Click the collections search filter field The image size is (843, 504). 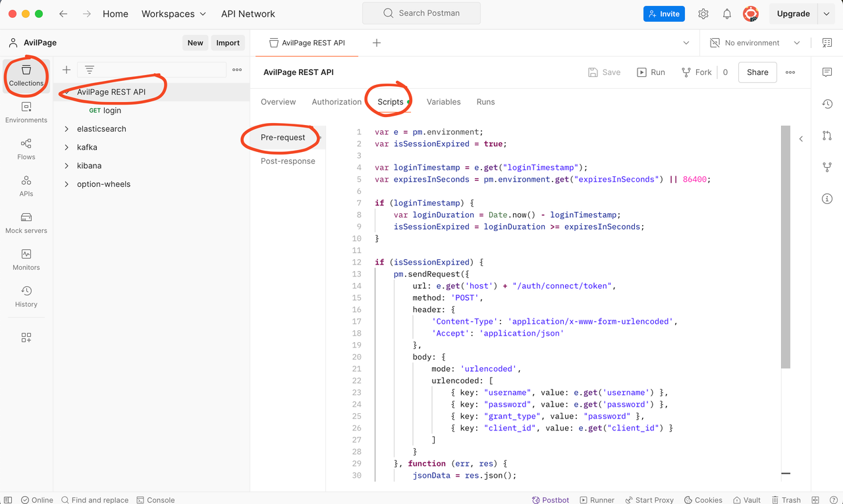(151, 70)
